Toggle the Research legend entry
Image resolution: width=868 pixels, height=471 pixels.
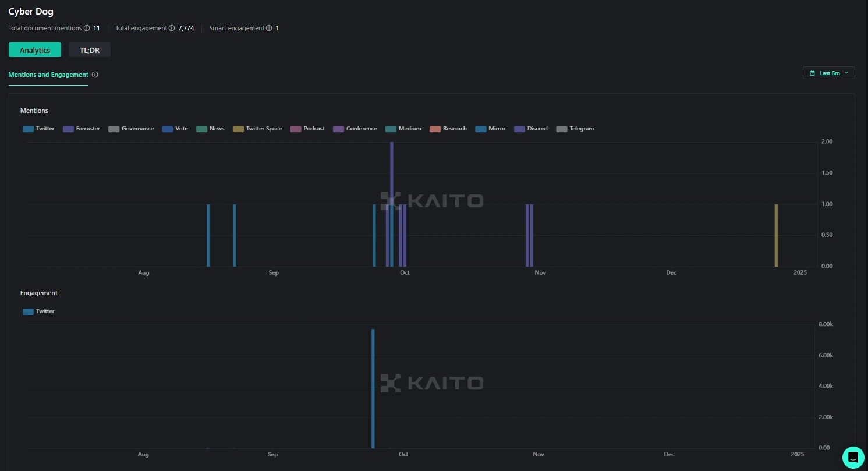(x=448, y=129)
